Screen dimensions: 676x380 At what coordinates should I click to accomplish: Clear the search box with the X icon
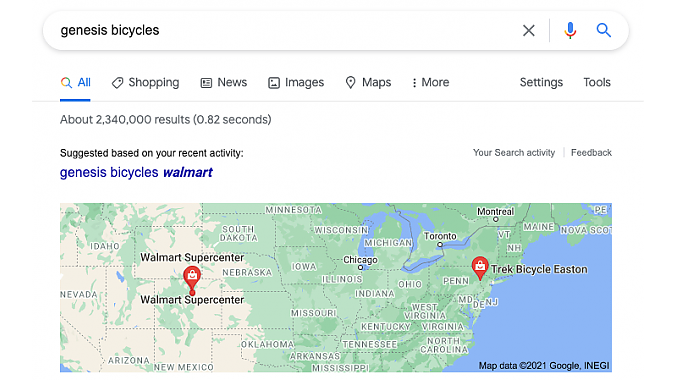click(529, 31)
